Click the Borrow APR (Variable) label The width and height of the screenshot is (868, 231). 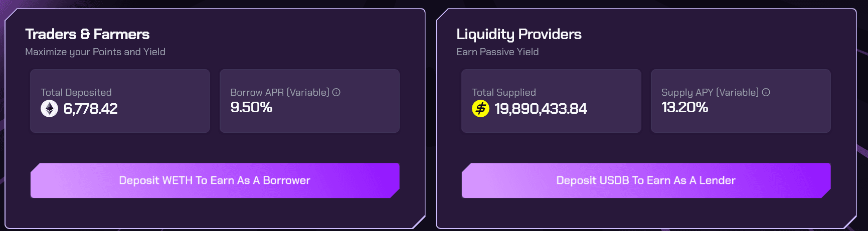tap(279, 92)
